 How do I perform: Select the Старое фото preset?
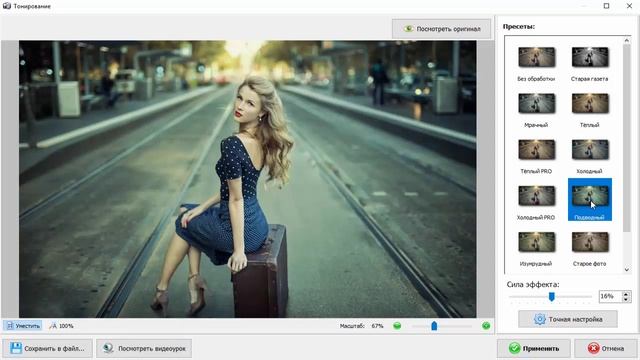(x=589, y=249)
